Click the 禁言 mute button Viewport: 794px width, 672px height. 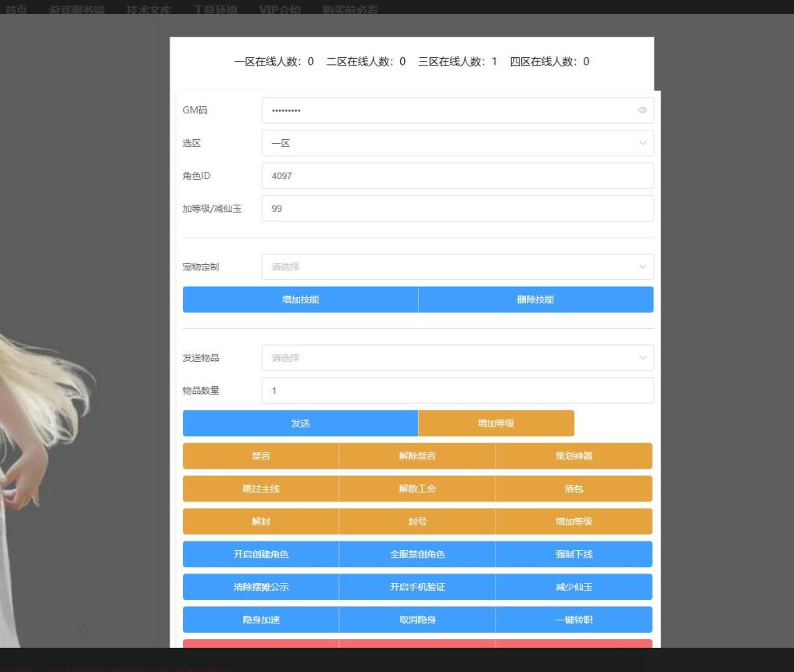(x=261, y=456)
